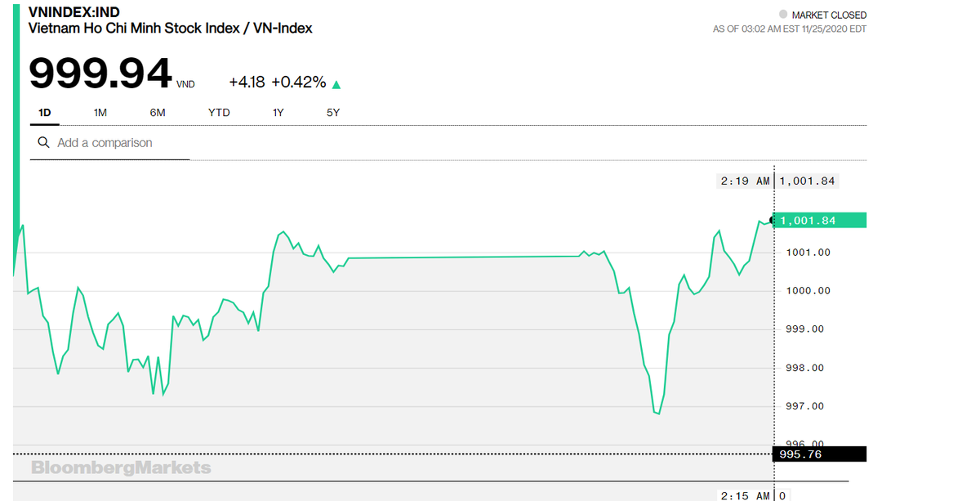Click the Vietnam Ho Chi Minh Stock Index name

171,29
